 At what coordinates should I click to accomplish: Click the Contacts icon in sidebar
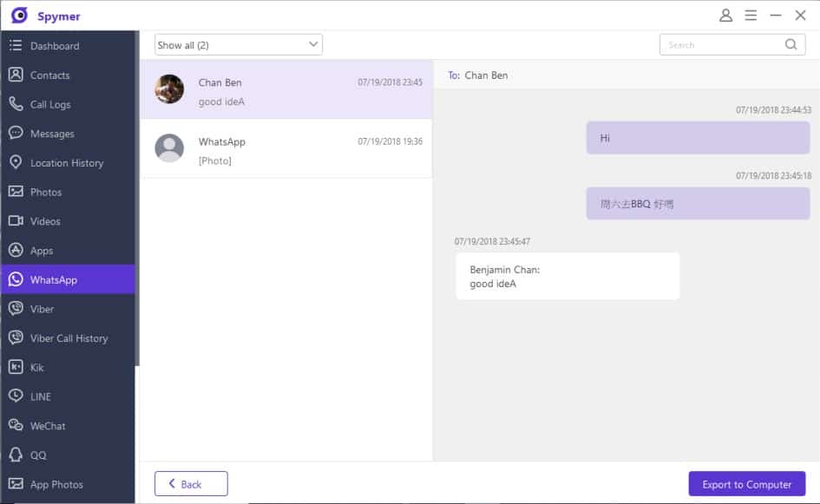16,75
